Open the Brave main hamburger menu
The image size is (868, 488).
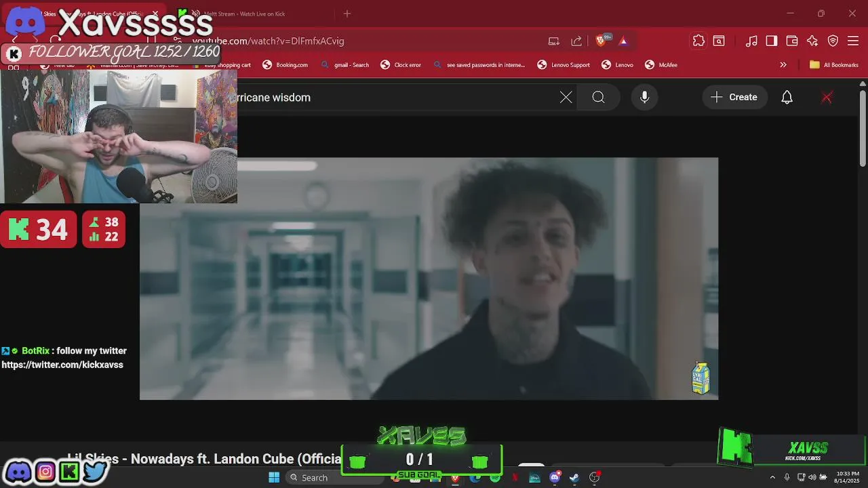click(x=853, y=41)
